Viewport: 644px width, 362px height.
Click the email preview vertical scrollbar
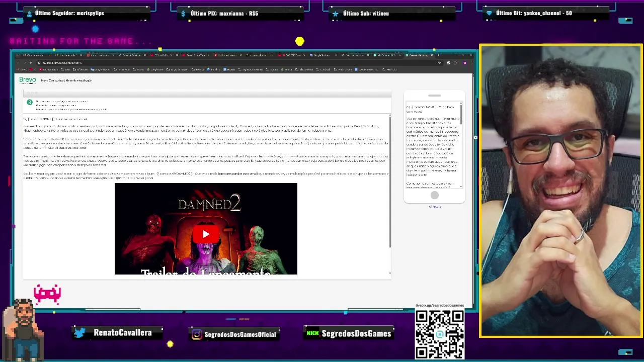[x=390, y=181]
